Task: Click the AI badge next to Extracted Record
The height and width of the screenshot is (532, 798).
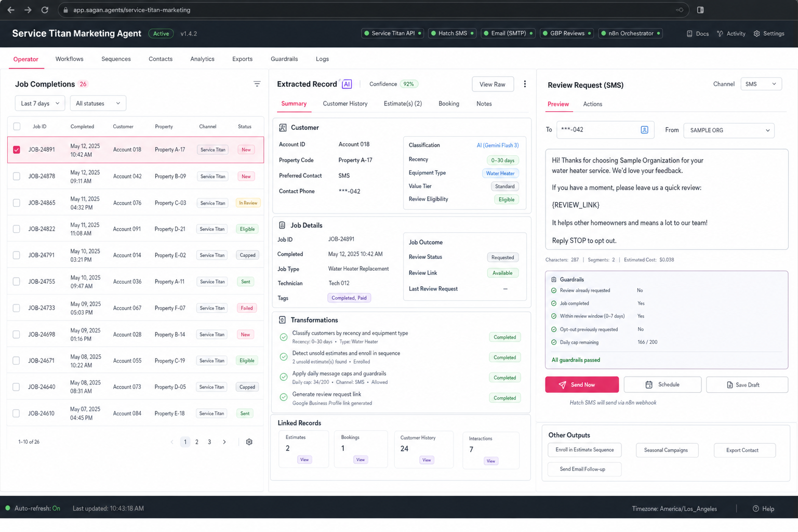Action: tap(347, 84)
